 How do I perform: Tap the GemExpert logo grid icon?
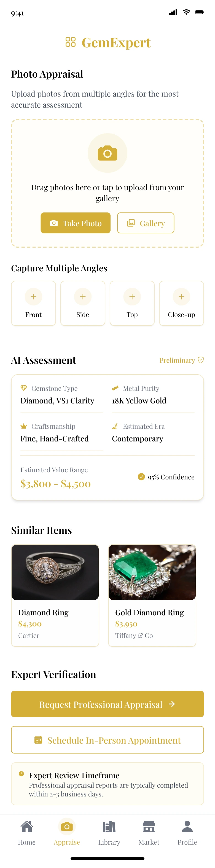70,42
